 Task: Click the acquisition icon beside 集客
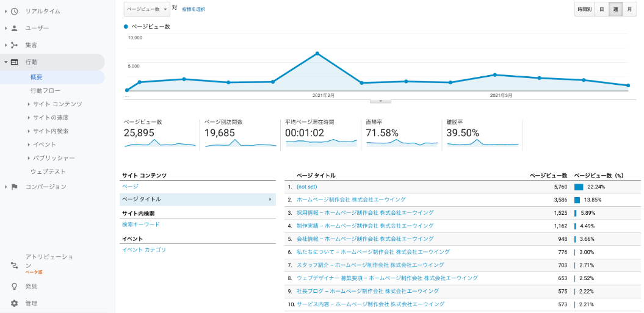coord(14,45)
